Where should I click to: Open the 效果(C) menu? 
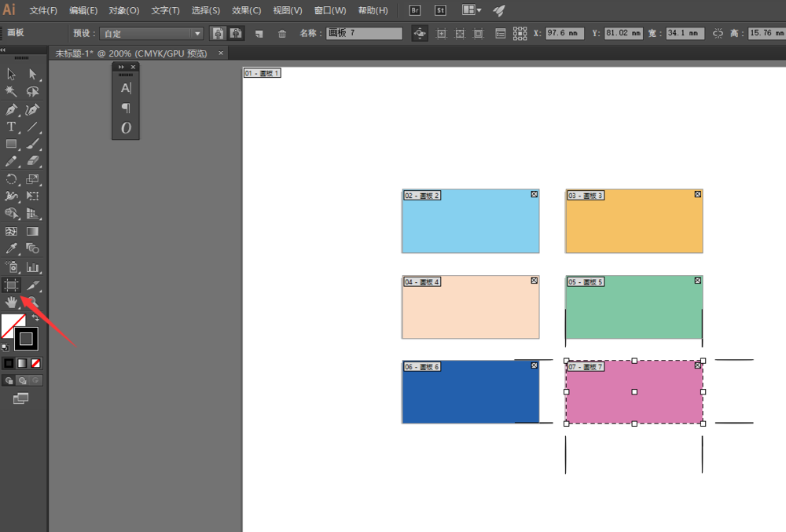point(246,10)
